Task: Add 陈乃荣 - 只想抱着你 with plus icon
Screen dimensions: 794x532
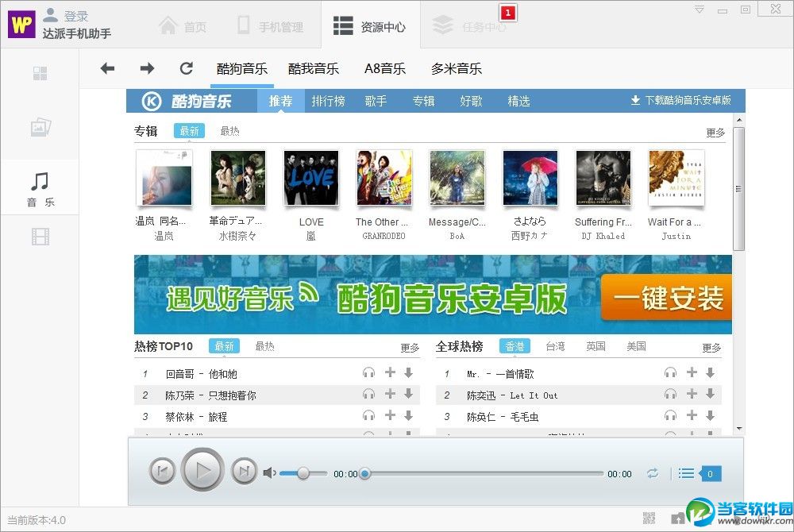Action: pyautogui.click(x=390, y=393)
